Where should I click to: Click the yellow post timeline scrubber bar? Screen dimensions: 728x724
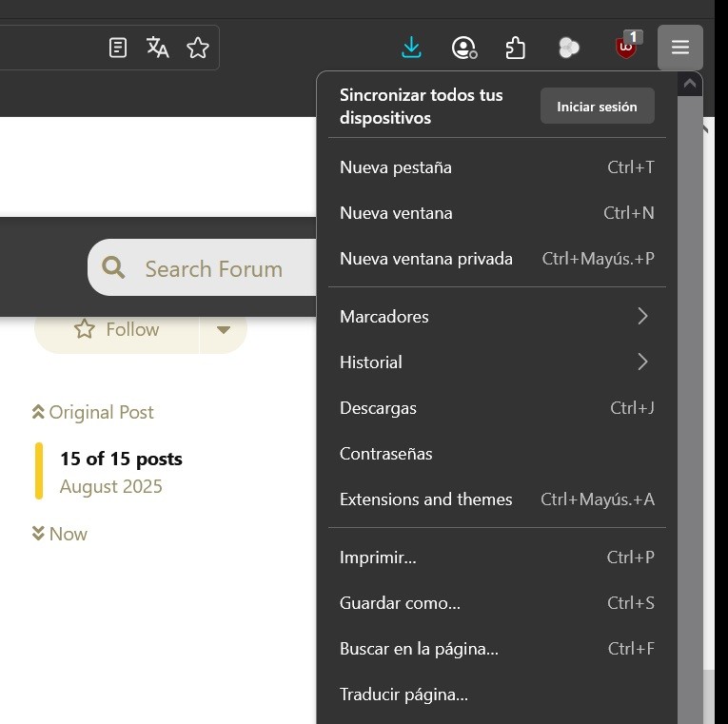tap(39, 471)
